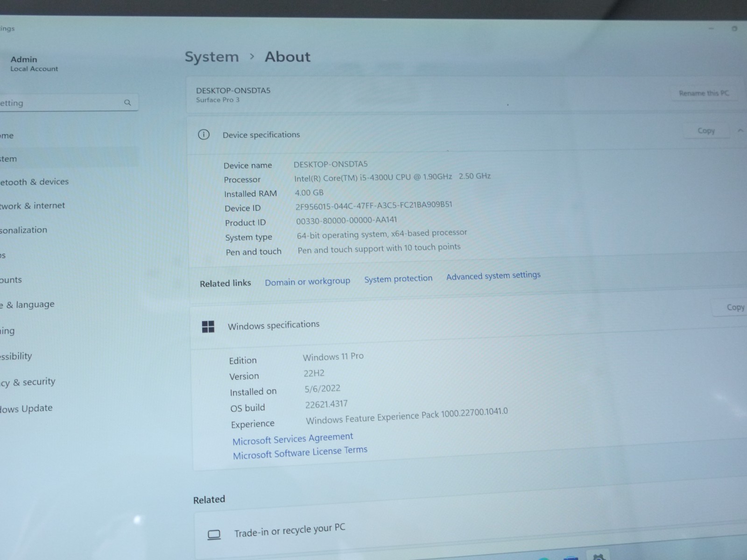
Task: Click the About breadcrumb title
Action: pyautogui.click(x=288, y=56)
